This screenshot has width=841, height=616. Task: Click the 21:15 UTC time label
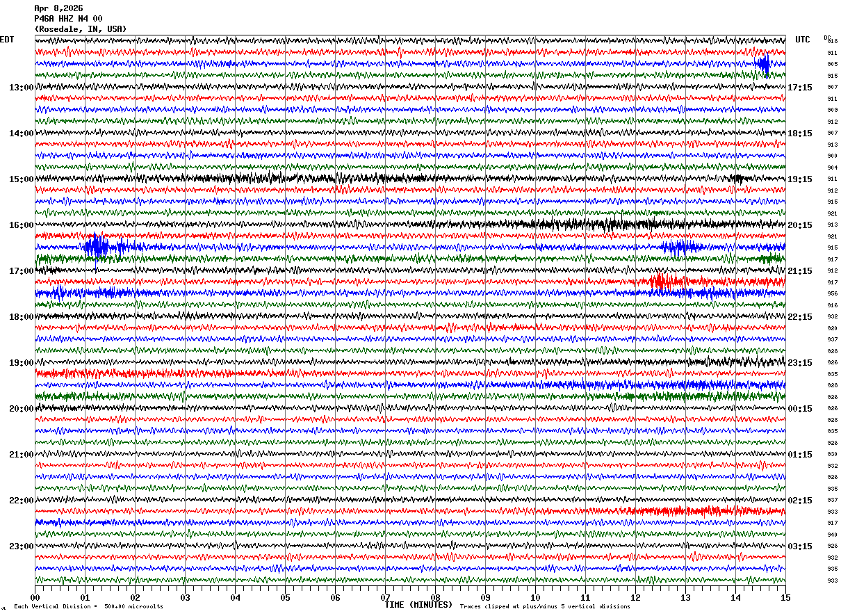pos(800,271)
